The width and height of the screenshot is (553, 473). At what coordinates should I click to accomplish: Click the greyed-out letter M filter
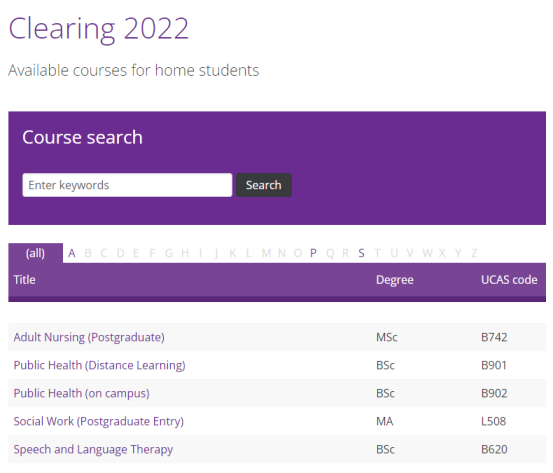pos(266,253)
